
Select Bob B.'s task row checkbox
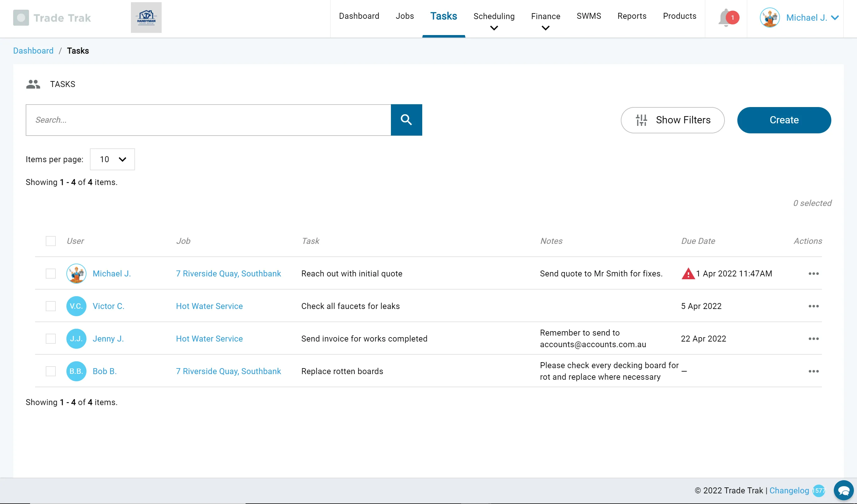(x=50, y=371)
